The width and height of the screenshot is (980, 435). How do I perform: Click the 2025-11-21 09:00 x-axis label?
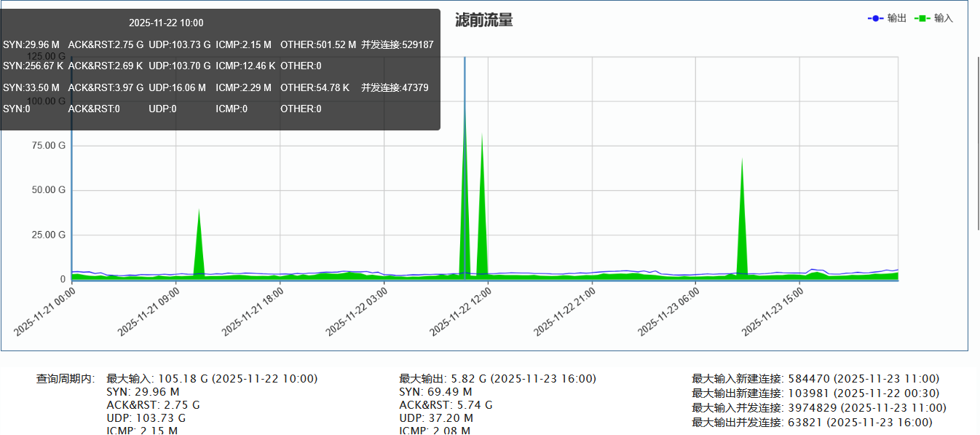[149, 311]
